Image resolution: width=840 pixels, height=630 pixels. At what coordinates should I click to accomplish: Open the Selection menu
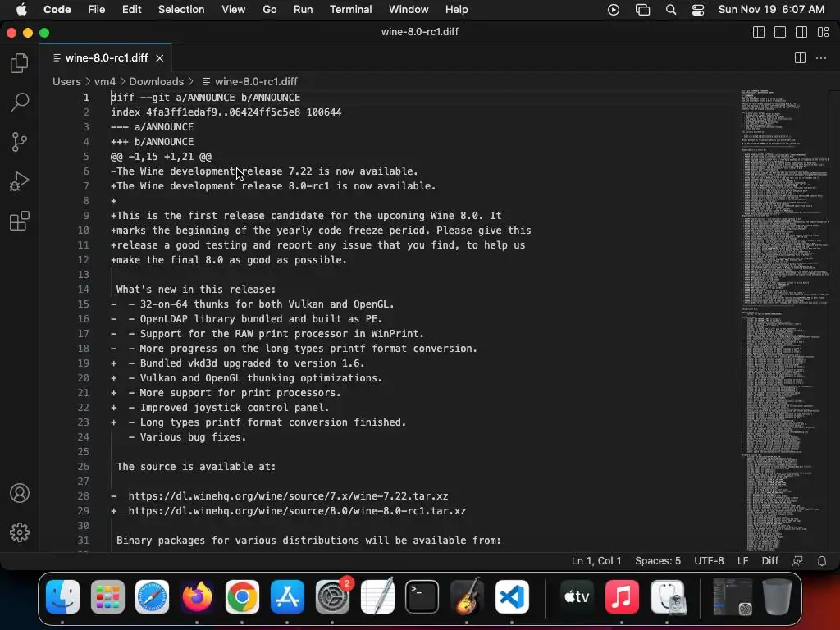[181, 10]
